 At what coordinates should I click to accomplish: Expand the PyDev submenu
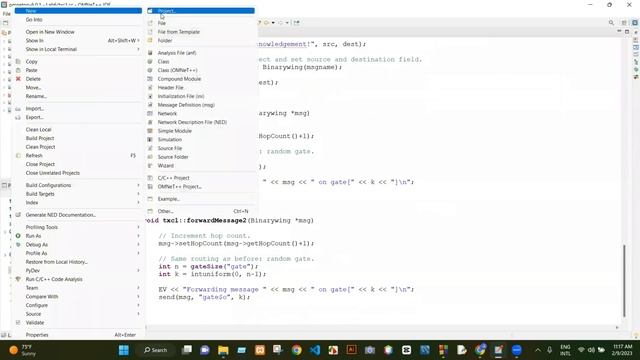pyautogui.click(x=78, y=271)
